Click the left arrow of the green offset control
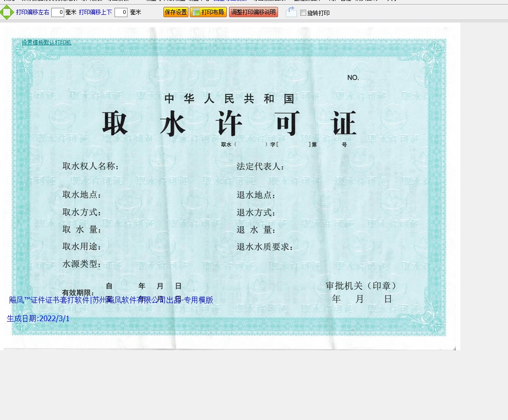The width and height of the screenshot is (508, 420). click(x=2, y=12)
